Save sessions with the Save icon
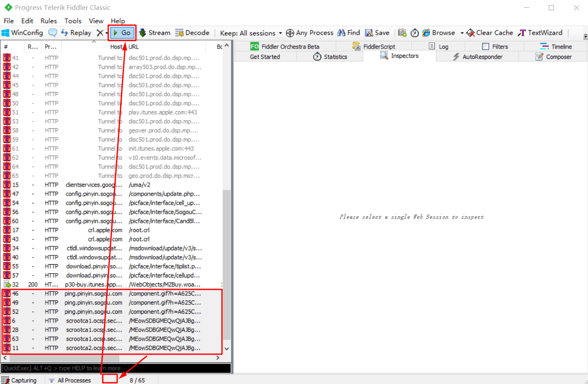Viewport: 588px width, 384px height. pos(377,33)
